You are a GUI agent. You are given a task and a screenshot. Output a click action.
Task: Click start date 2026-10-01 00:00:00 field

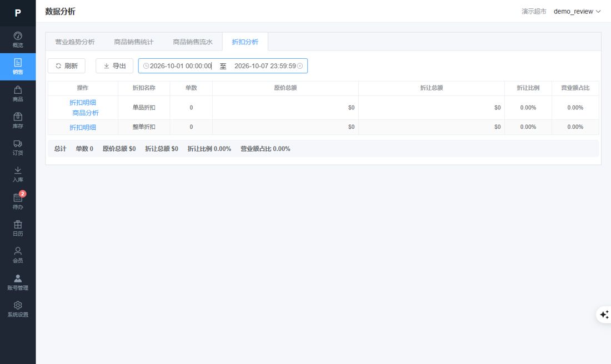tap(181, 66)
